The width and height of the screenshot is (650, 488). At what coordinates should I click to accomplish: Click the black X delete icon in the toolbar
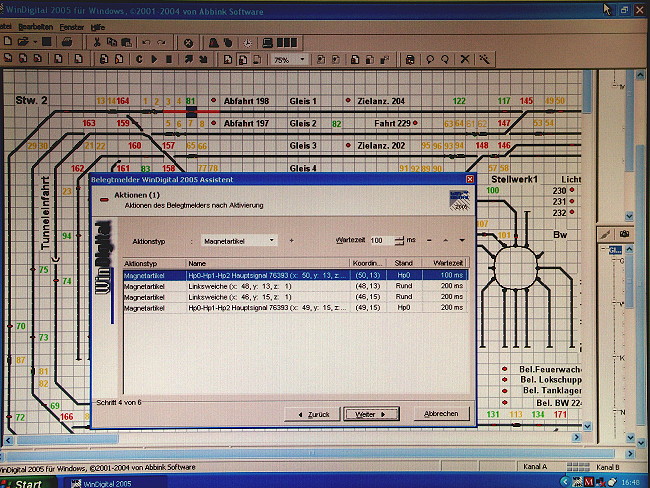click(x=465, y=59)
